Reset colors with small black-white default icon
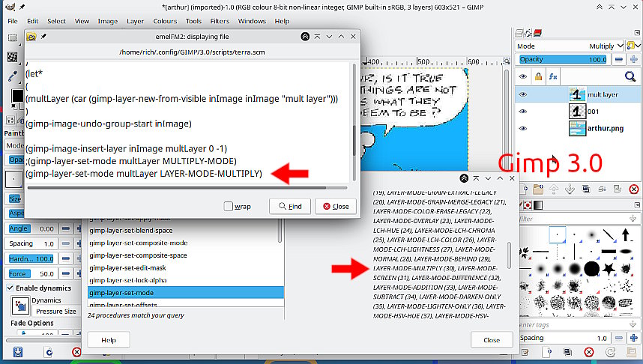The width and height of the screenshot is (643, 364). (x=13, y=106)
